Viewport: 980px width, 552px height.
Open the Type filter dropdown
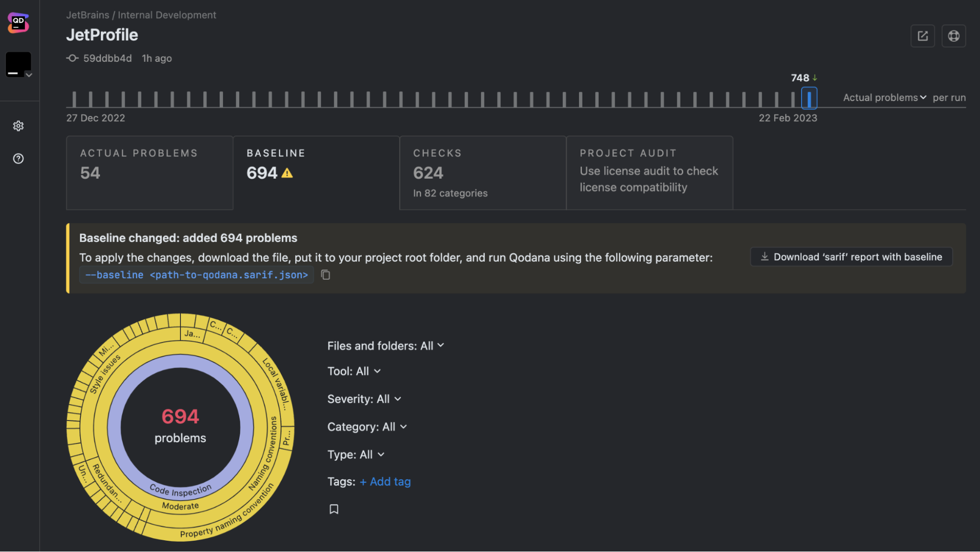tap(356, 455)
